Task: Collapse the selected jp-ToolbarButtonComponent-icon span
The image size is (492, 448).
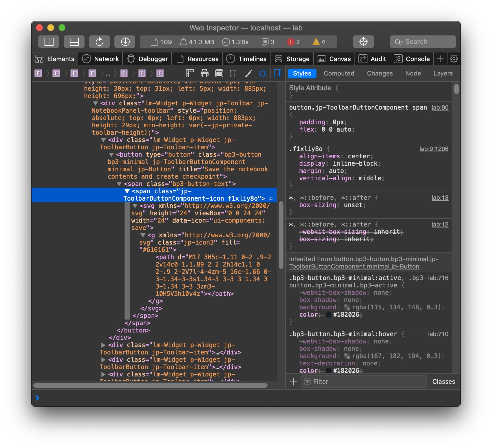Action: click(127, 191)
